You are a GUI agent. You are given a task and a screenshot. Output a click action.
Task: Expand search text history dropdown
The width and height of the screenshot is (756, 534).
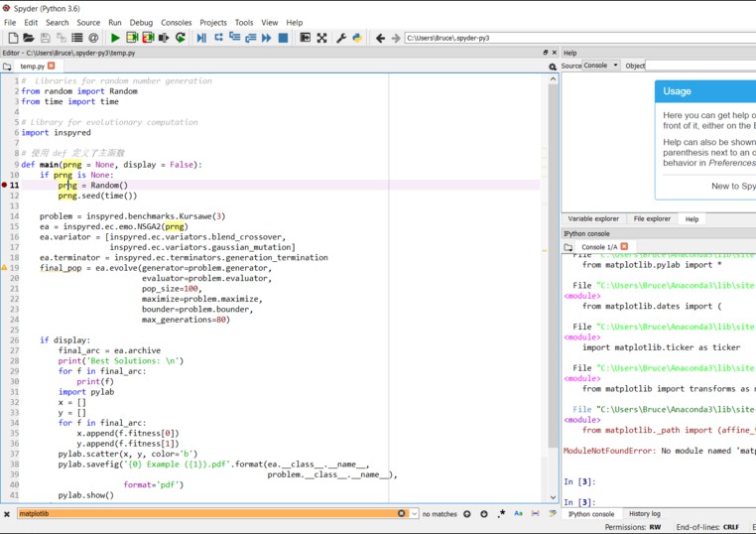[x=414, y=514]
